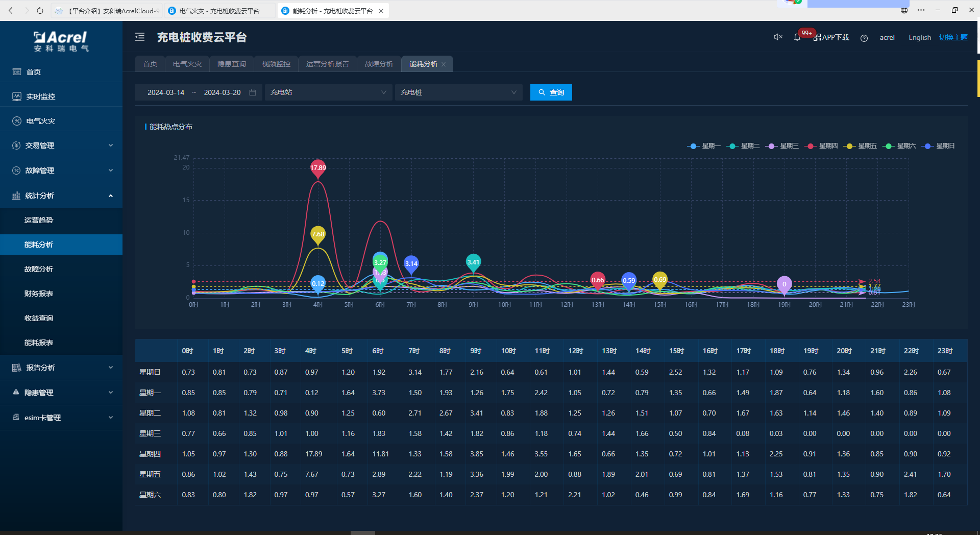
Task: Click the 17.89 peak marker on chart
Action: point(318,168)
